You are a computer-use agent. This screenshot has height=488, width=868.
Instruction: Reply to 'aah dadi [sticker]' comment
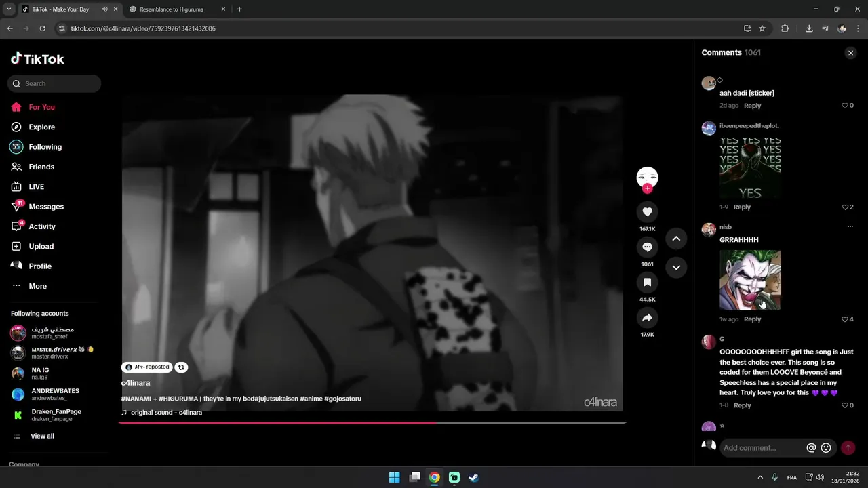tap(752, 106)
